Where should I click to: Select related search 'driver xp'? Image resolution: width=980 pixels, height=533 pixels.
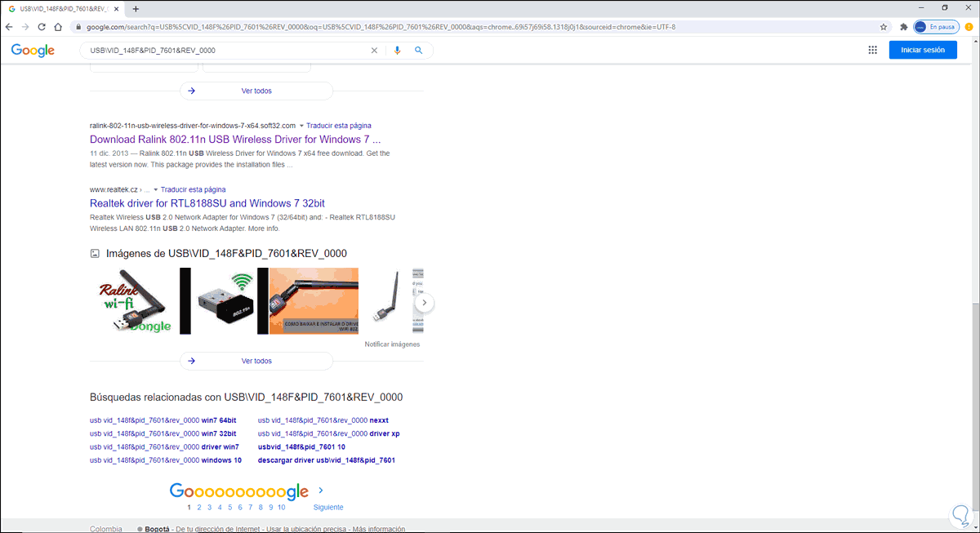[x=329, y=433]
